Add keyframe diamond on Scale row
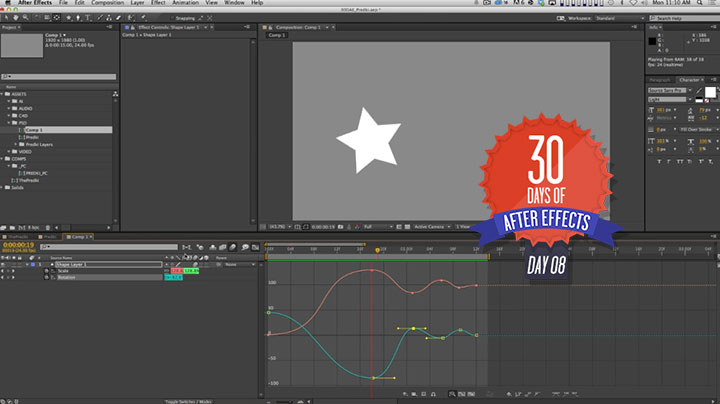 8,271
